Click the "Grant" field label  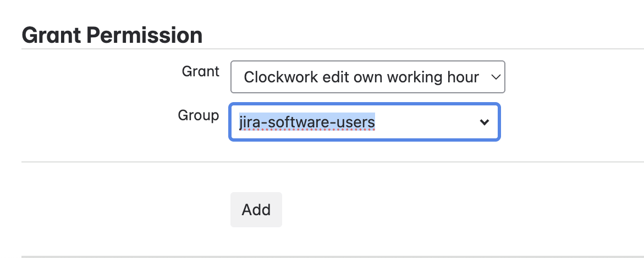point(200,71)
